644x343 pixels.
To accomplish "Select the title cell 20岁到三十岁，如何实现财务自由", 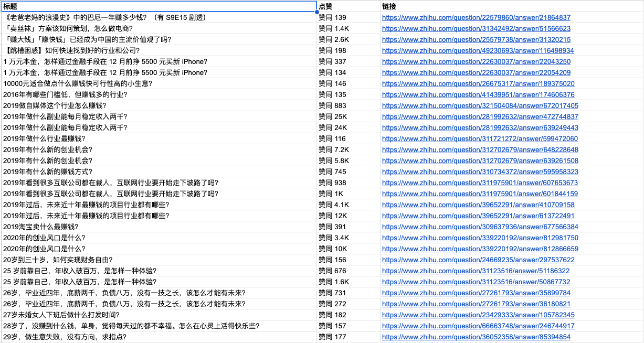I will click(159, 260).
